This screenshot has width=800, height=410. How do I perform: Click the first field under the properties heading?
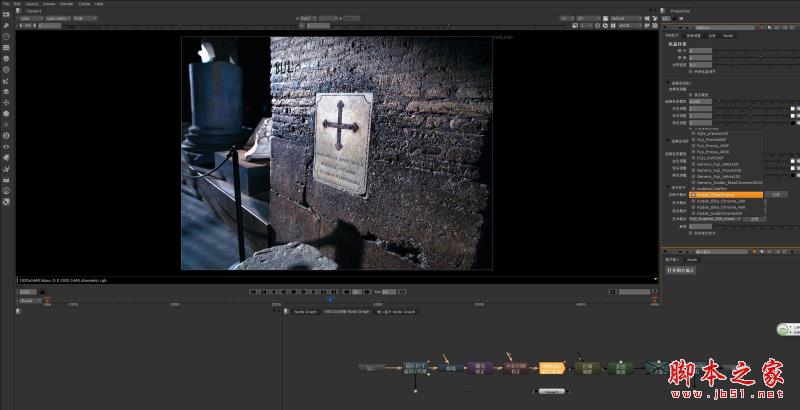(x=701, y=51)
